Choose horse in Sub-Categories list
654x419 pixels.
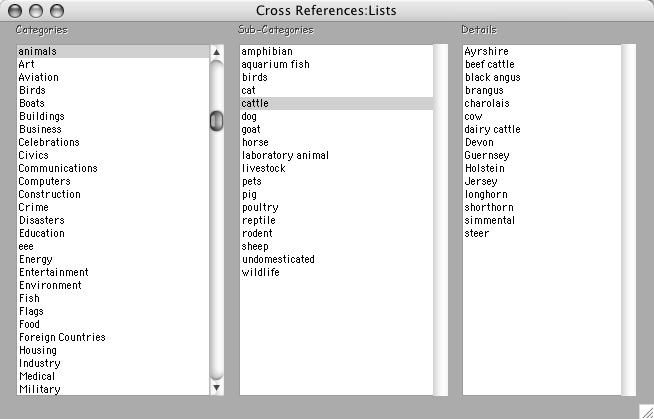255,142
